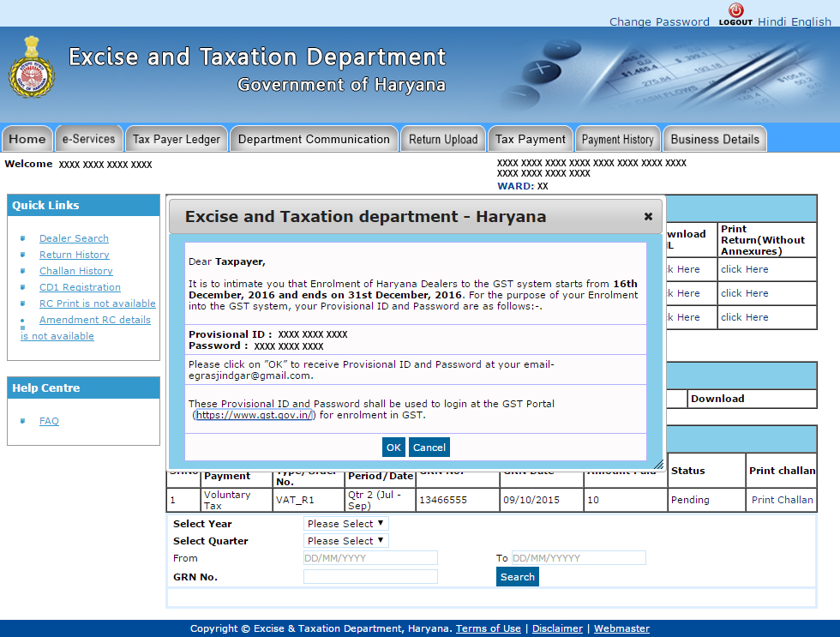Open the Dealer Search quick link
This screenshot has height=637, width=840.
[74, 238]
